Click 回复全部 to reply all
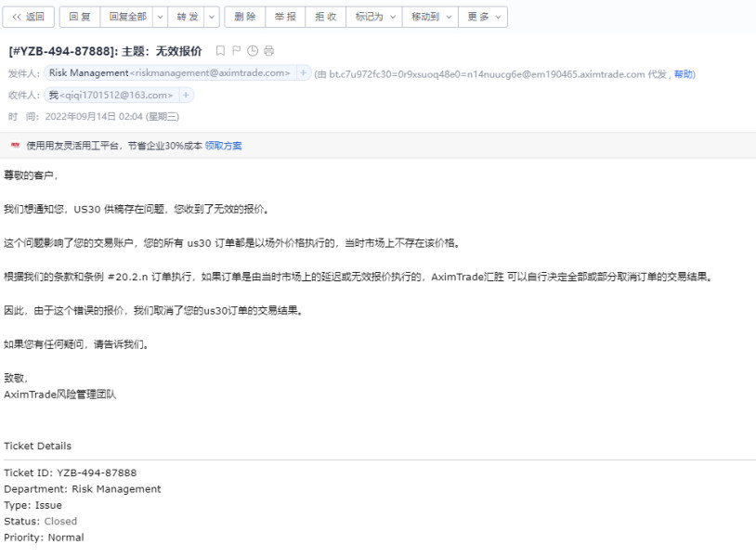This screenshot has height=557, width=756. pos(127,17)
